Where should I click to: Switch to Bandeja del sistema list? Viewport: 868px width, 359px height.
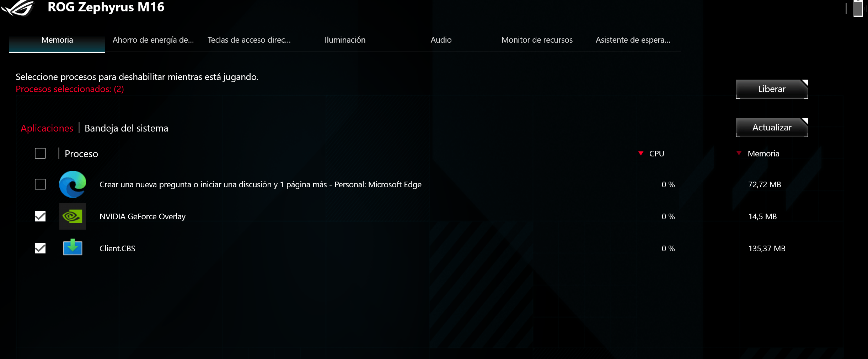point(126,128)
